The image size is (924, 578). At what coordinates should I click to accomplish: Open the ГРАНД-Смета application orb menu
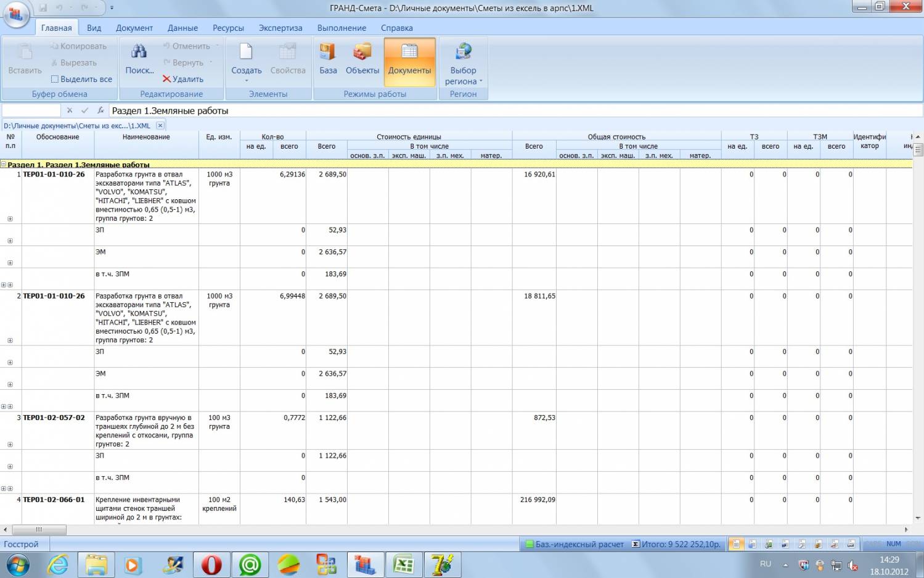click(17, 15)
